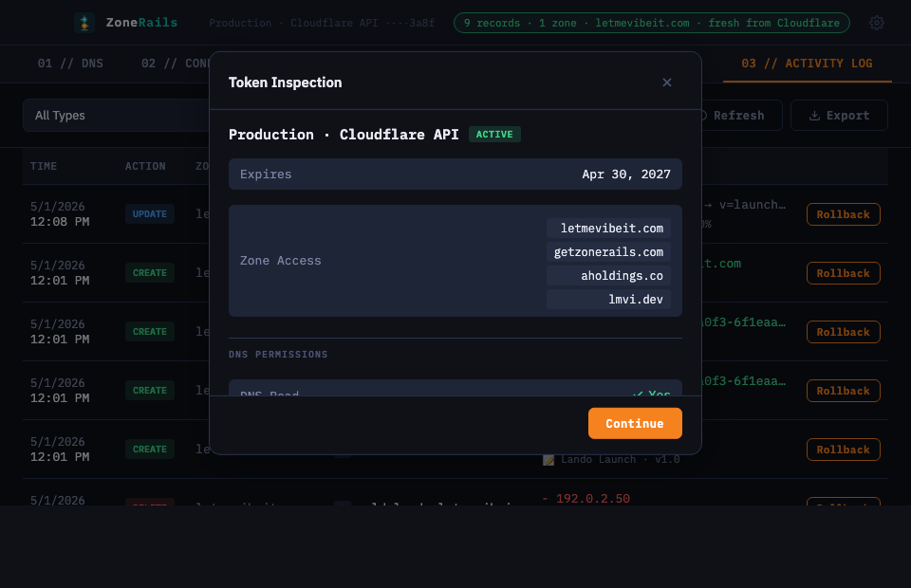Click the ACTION column header

point(145,166)
